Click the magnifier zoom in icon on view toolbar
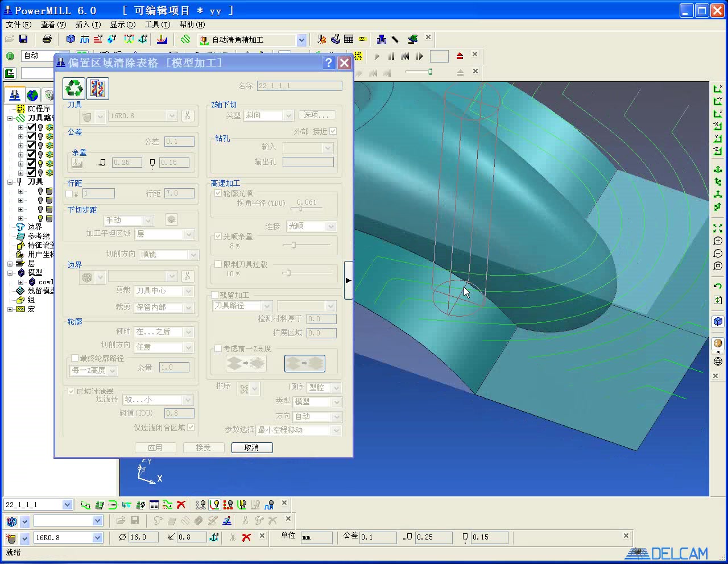728x564 pixels. pyautogui.click(x=718, y=241)
